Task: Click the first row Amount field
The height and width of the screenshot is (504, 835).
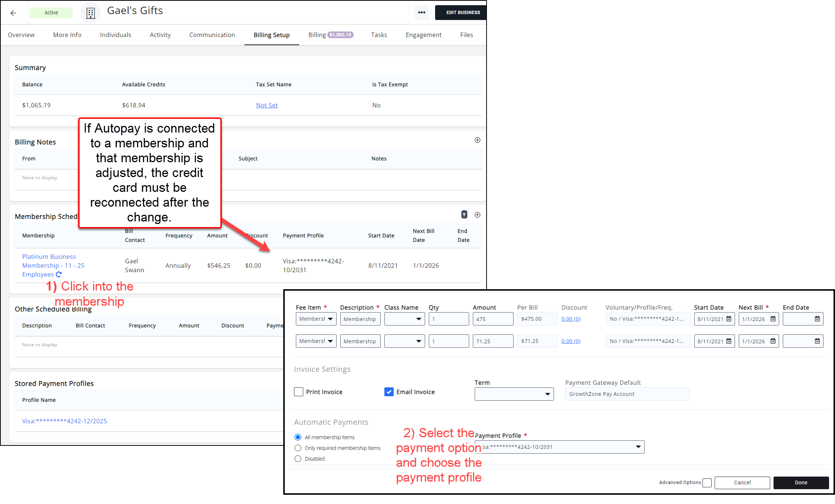Action: coord(492,319)
